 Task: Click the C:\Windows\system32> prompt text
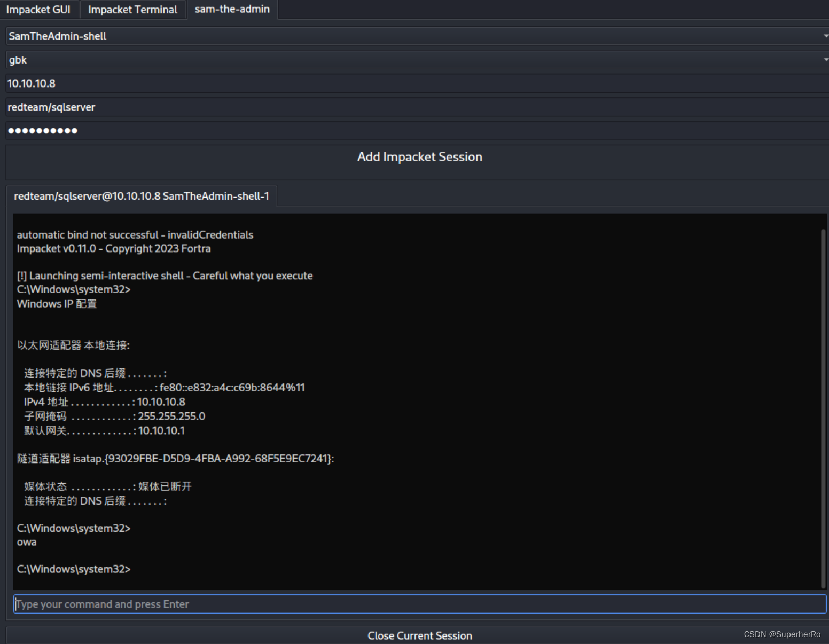tap(73, 569)
